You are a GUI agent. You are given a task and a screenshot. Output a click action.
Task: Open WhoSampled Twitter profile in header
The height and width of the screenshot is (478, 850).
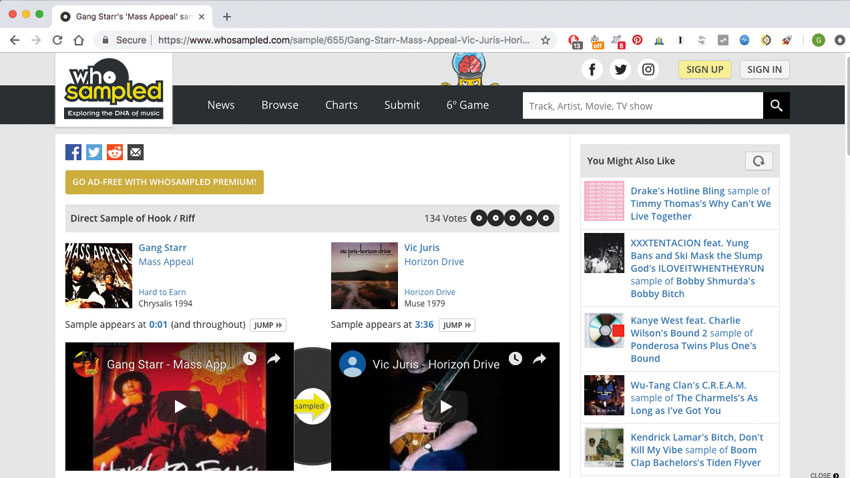(x=620, y=69)
